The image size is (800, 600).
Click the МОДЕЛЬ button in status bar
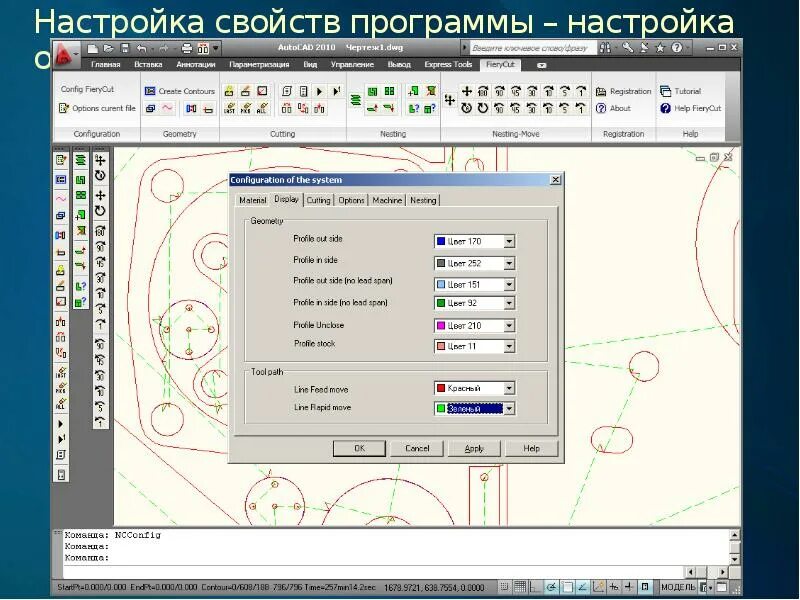pyautogui.click(x=678, y=587)
